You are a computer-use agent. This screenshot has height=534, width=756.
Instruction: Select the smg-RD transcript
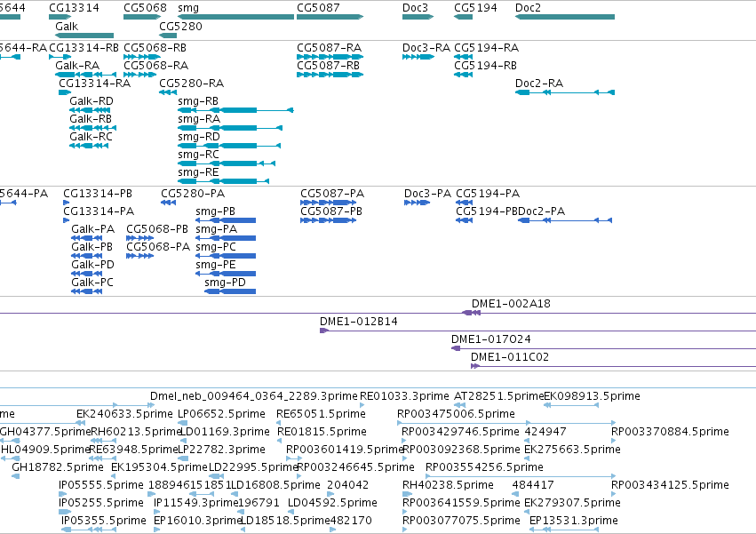(229, 146)
